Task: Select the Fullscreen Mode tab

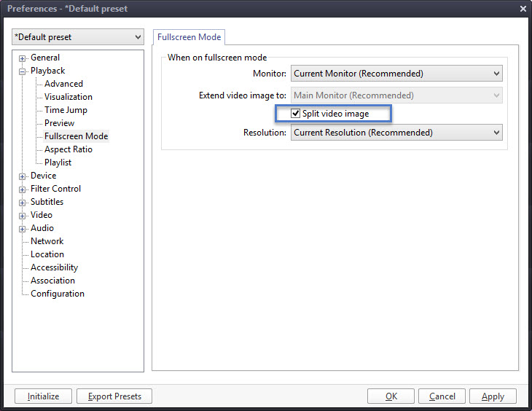Action: [189, 37]
